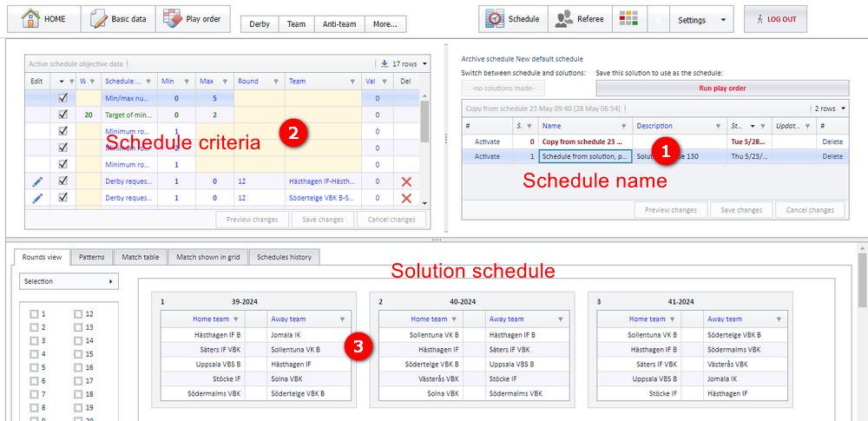Check round 1 in selection list
868x421 pixels.
tap(35, 314)
